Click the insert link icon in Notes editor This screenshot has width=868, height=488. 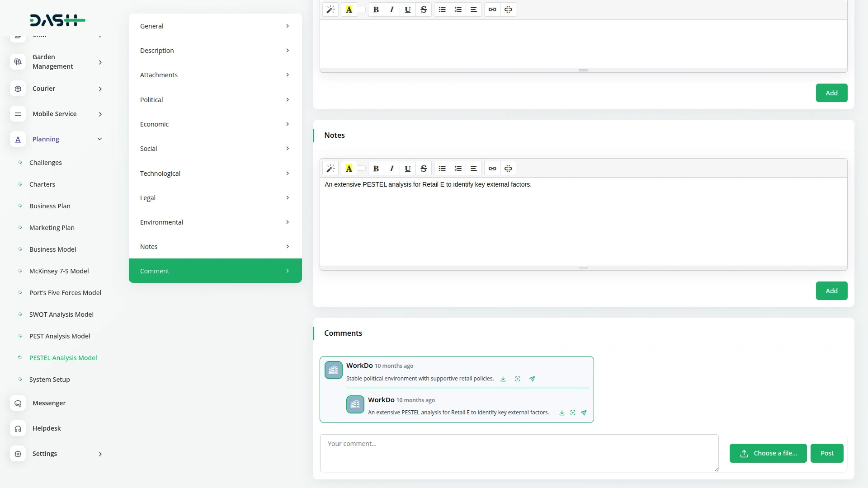(492, 169)
